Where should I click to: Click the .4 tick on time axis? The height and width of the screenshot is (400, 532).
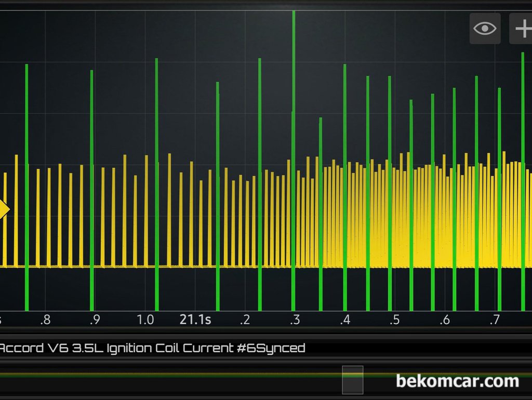coord(344,319)
